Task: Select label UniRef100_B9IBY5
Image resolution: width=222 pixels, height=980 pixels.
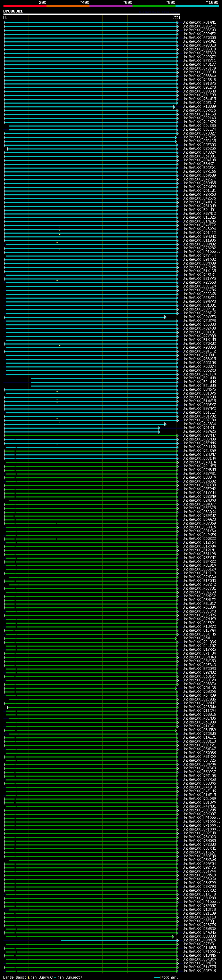Action: (x=199, y=83)
